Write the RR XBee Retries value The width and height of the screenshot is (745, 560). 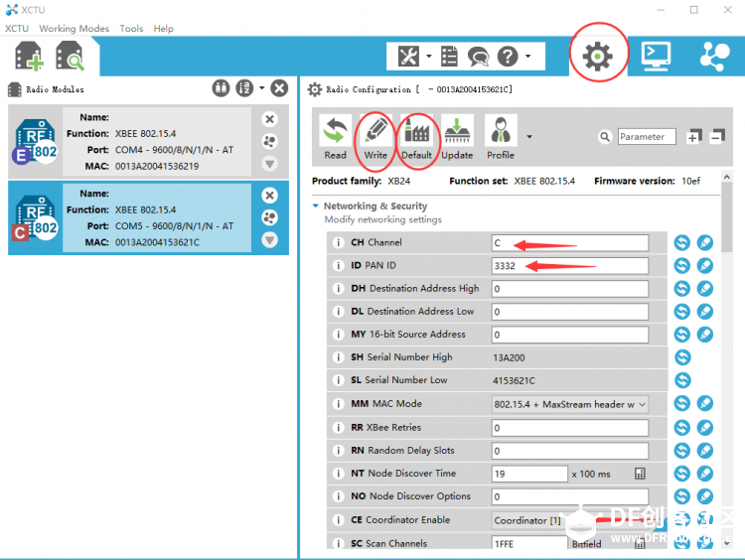705,428
